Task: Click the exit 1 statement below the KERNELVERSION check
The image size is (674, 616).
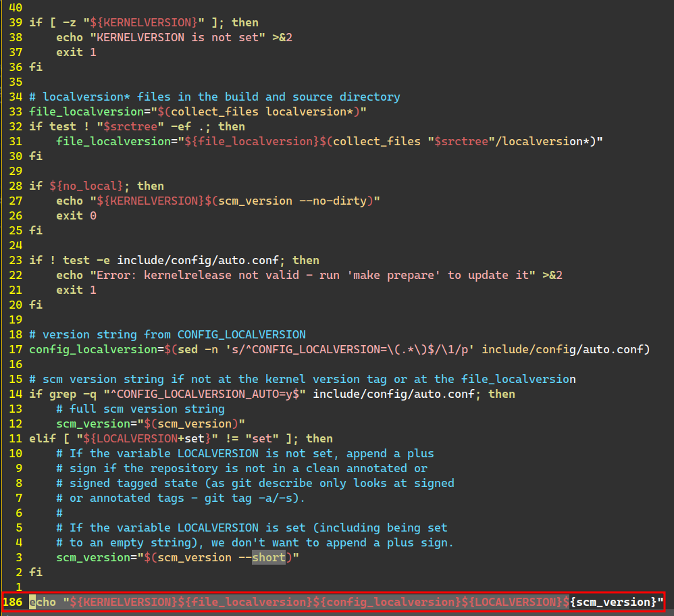Action: pyautogui.click(x=76, y=52)
